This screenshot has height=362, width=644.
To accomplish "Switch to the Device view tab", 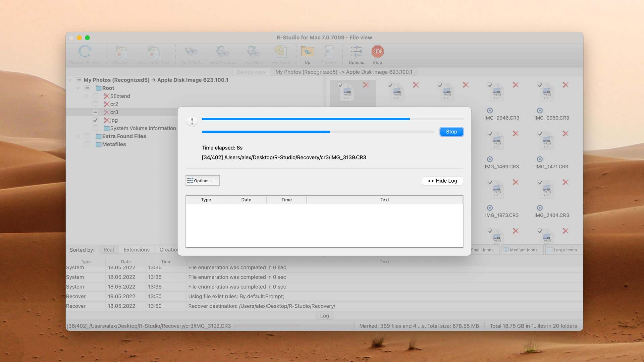I will pyautogui.click(x=251, y=72).
